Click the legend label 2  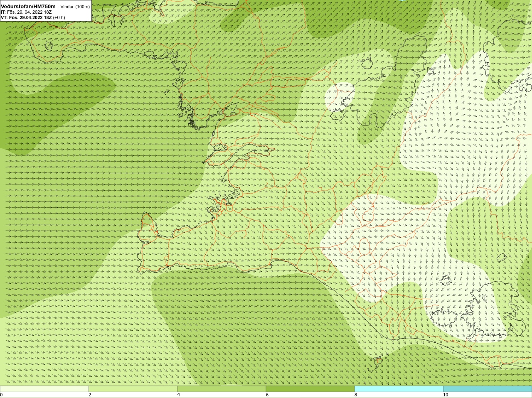(x=90, y=395)
